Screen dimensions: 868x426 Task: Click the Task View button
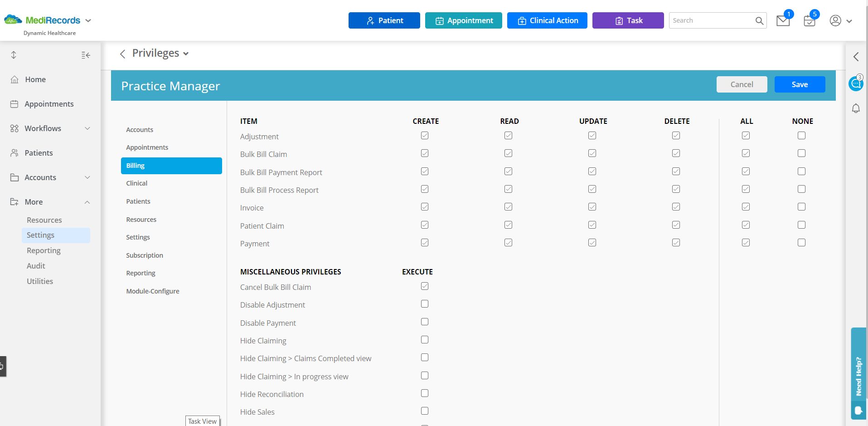[203, 421]
